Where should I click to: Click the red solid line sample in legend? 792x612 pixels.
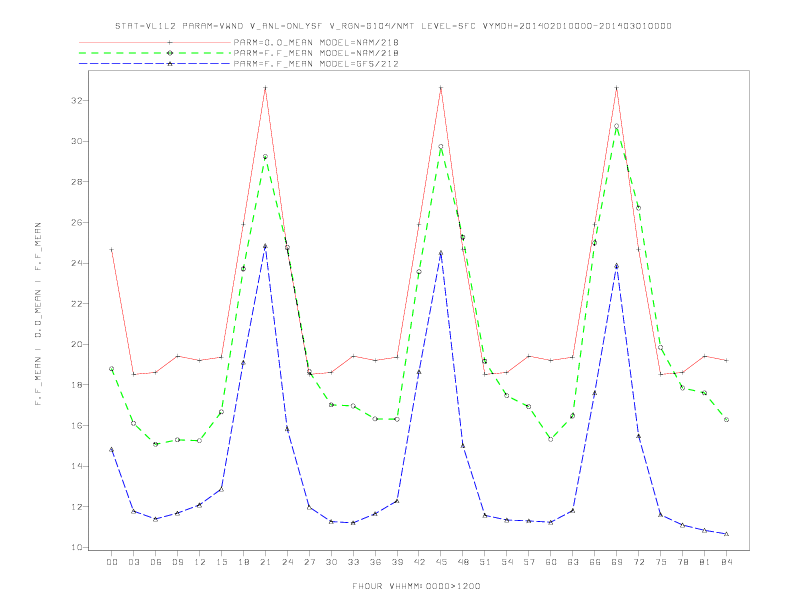[155, 42]
